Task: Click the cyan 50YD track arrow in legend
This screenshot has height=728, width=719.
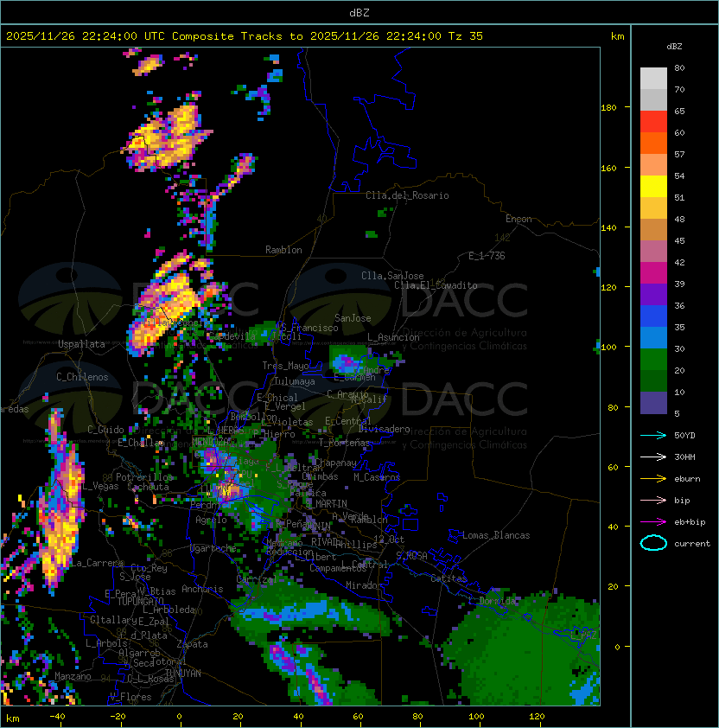Action: coord(653,436)
